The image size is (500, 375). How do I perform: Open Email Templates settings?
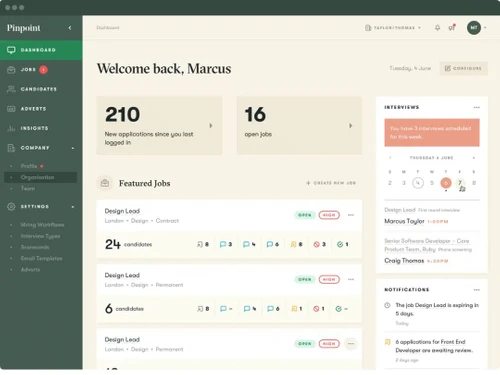pyautogui.click(x=41, y=258)
